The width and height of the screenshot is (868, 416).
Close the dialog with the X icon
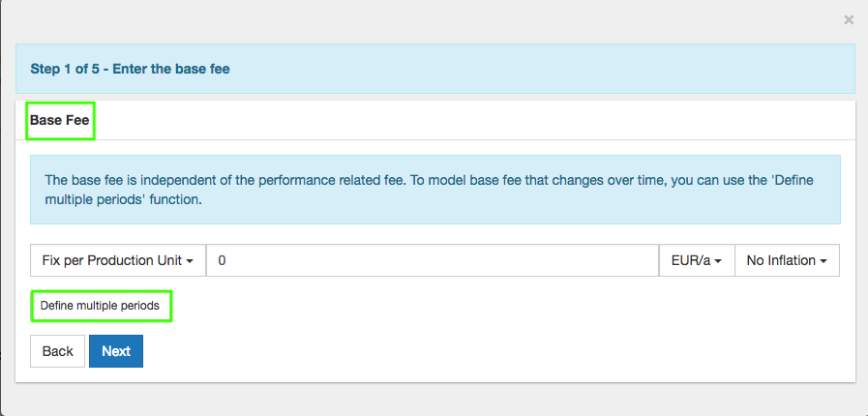click(x=849, y=19)
